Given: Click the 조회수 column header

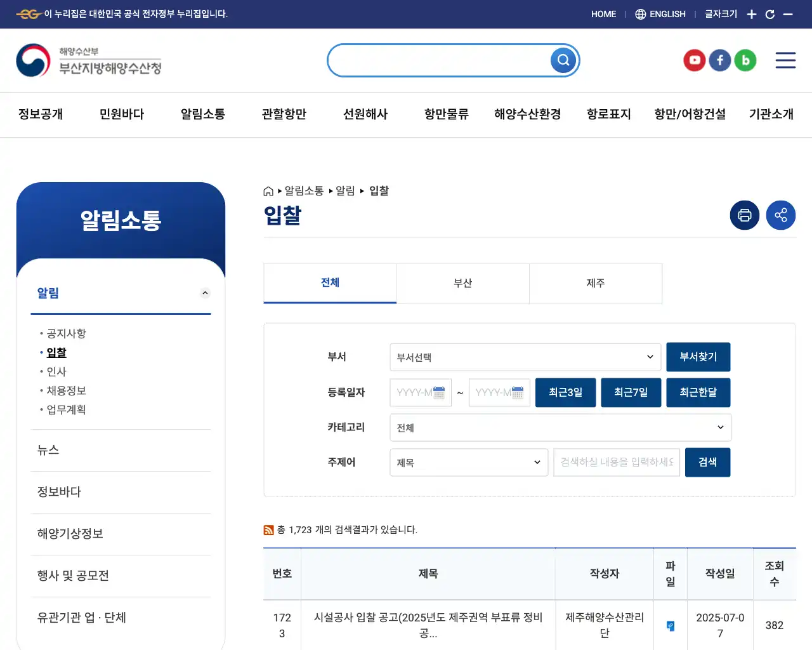Looking at the screenshot, I should (x=775, y=574).
